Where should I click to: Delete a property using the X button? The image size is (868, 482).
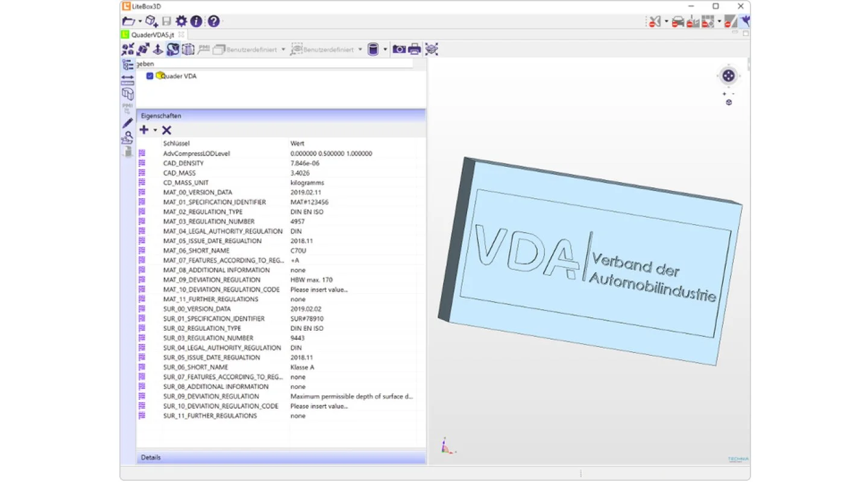166,130
